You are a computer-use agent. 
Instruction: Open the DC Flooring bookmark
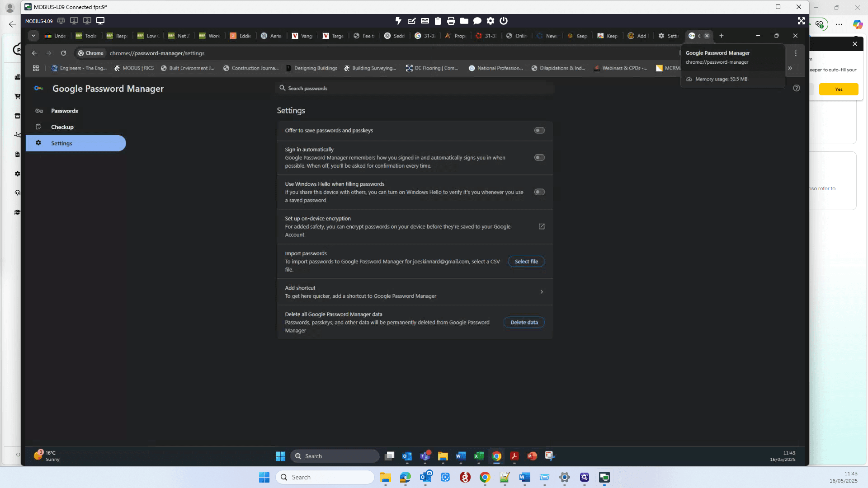432,68
